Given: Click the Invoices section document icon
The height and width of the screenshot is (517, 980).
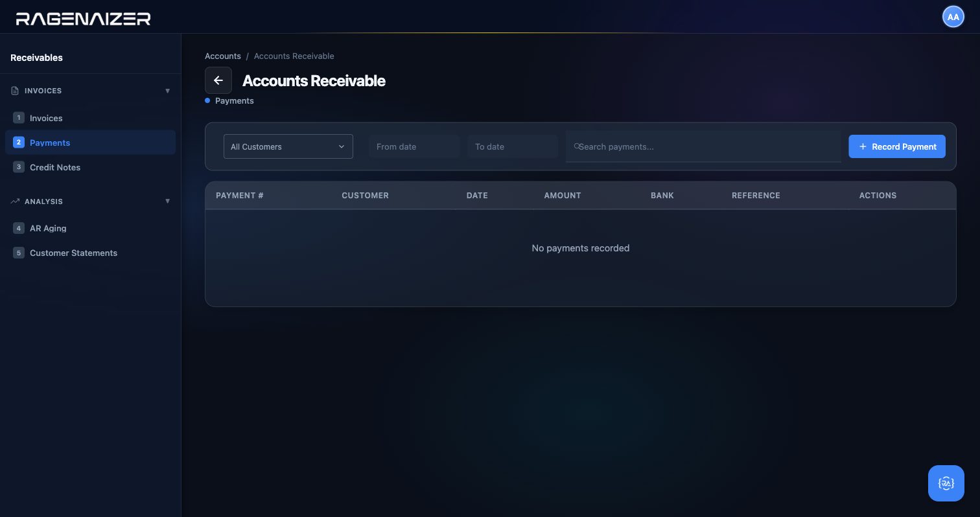Looking at the screenshot, I should 15,91.
